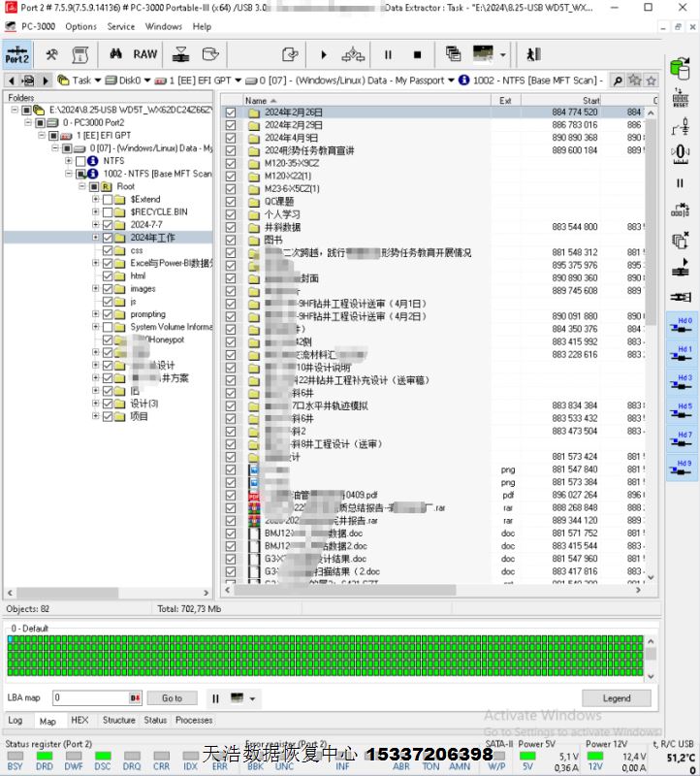The width and height of the screenshot is (700, 776).
Task: Click the LBA map input field
Action: (90, 698)
